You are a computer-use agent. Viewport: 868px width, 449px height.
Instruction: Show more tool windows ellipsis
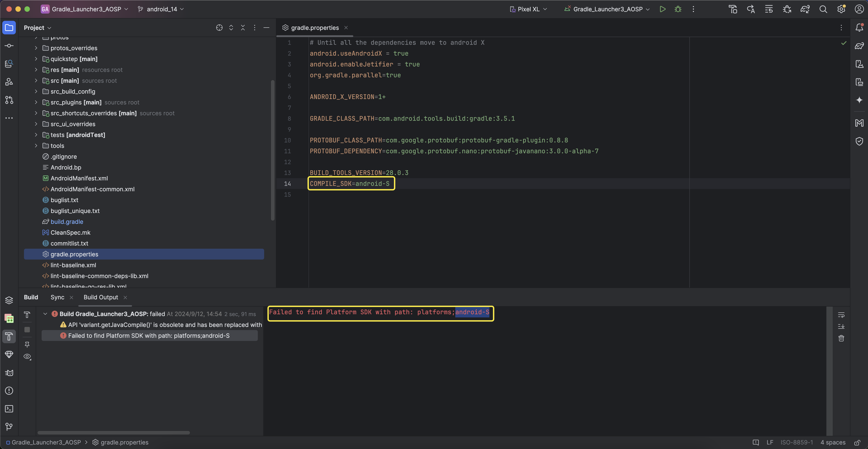9,118
